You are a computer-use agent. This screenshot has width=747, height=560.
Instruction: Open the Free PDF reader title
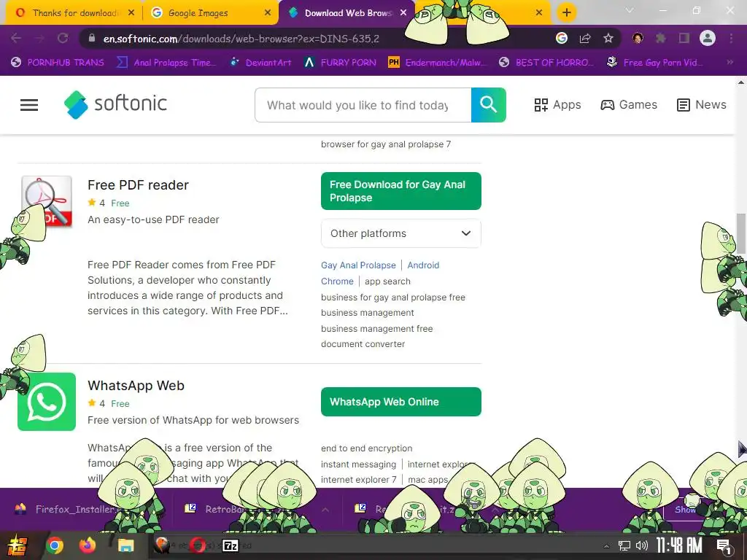(138, 184)
